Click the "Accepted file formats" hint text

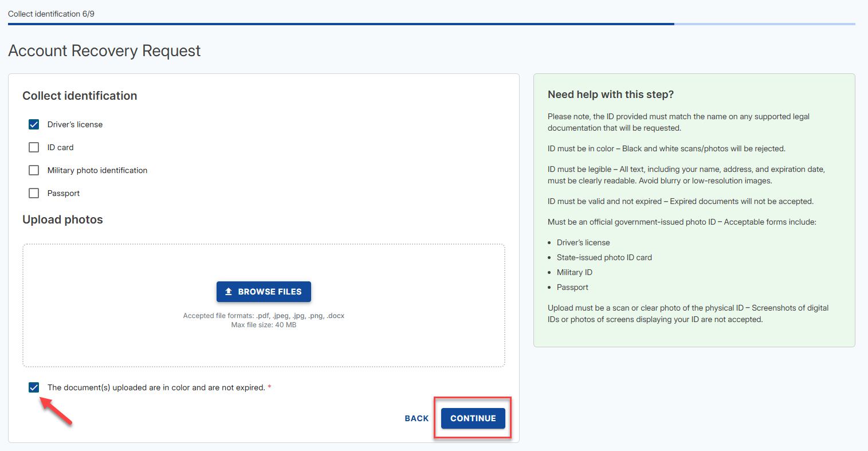click(x=264, y=316)
